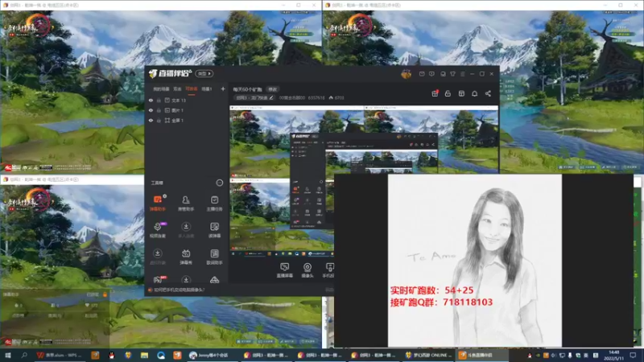Open the 弹幕助手 tool in toolbox

point(157,203)
